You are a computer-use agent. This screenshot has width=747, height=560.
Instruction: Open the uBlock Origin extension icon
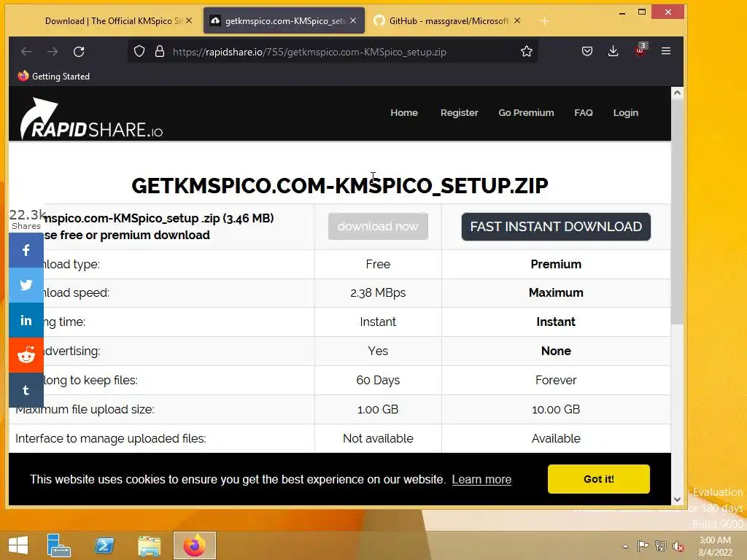(640, 50)
